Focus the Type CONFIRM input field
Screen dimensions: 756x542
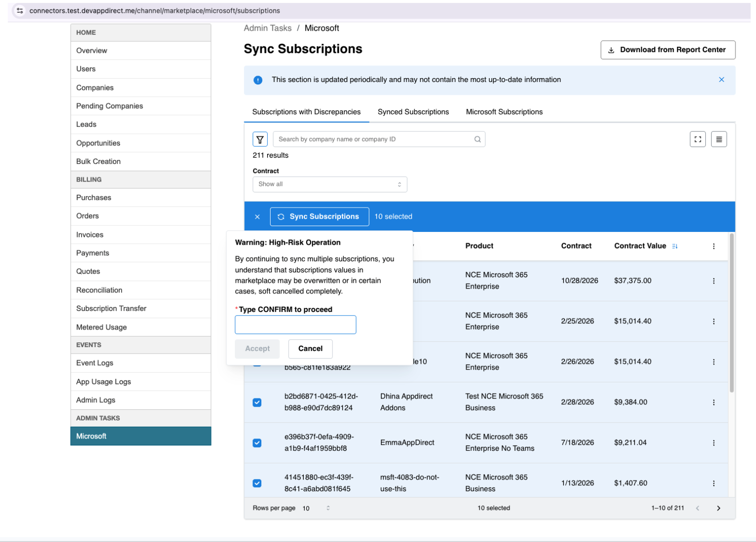(295, 325)
